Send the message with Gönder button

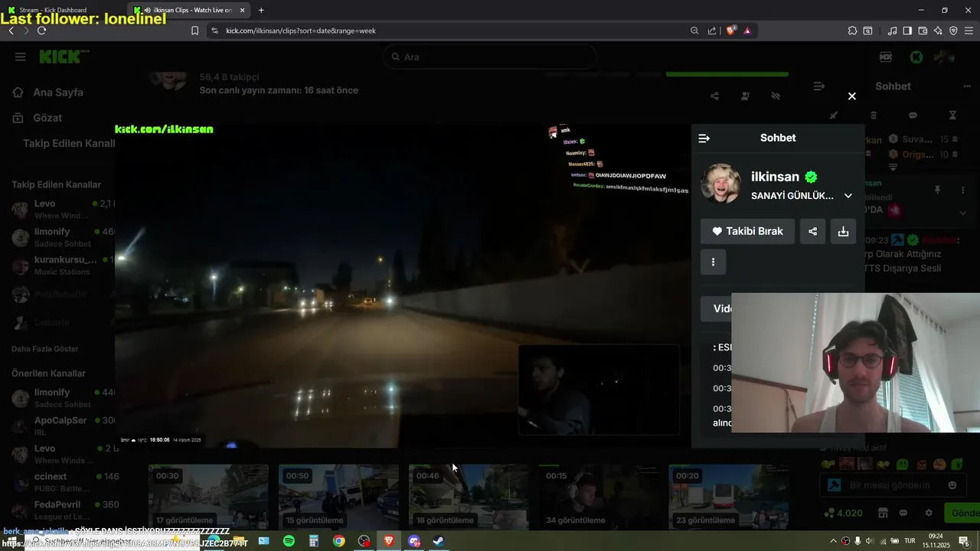click(x=963, y=513)
